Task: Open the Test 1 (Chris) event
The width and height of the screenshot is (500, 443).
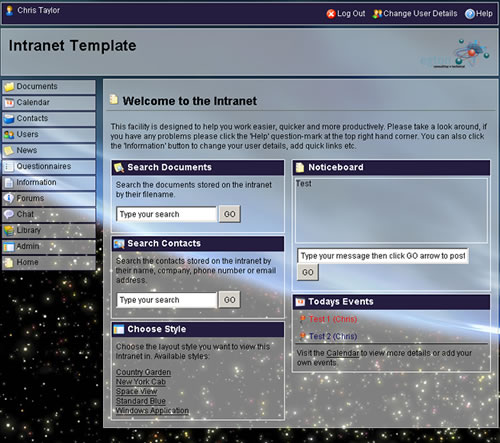Action: (333, 319)
